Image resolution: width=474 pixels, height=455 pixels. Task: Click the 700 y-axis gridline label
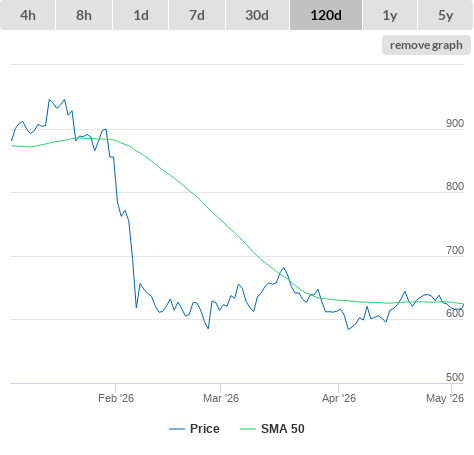tap(455, 250)
